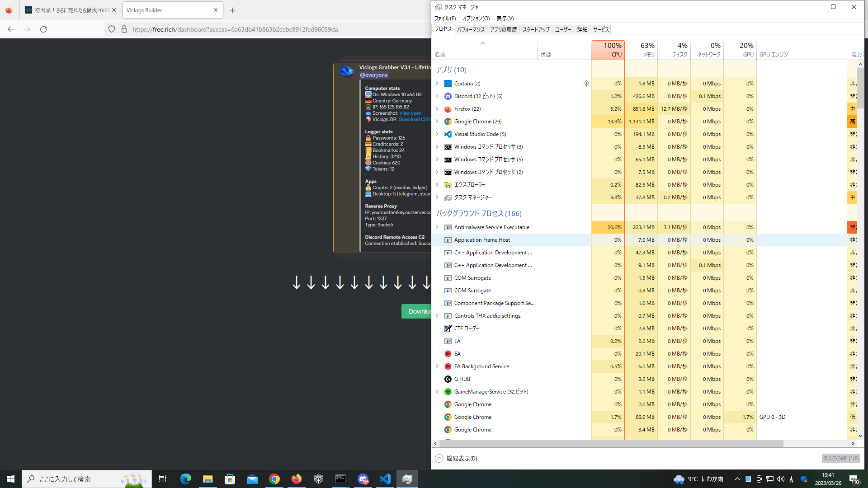
Task: Click the green Download button
Action: pyautogui.click(x=416, y=311)
